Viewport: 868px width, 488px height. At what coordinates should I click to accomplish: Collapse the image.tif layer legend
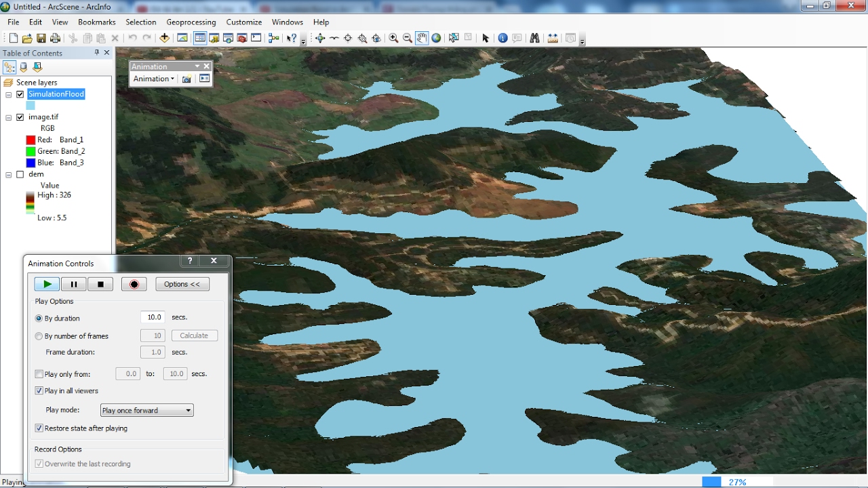pyautogui.click(x=9, y=118)
